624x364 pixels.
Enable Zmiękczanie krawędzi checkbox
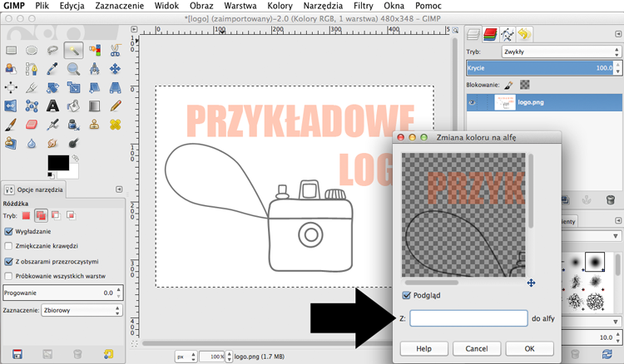8,246
